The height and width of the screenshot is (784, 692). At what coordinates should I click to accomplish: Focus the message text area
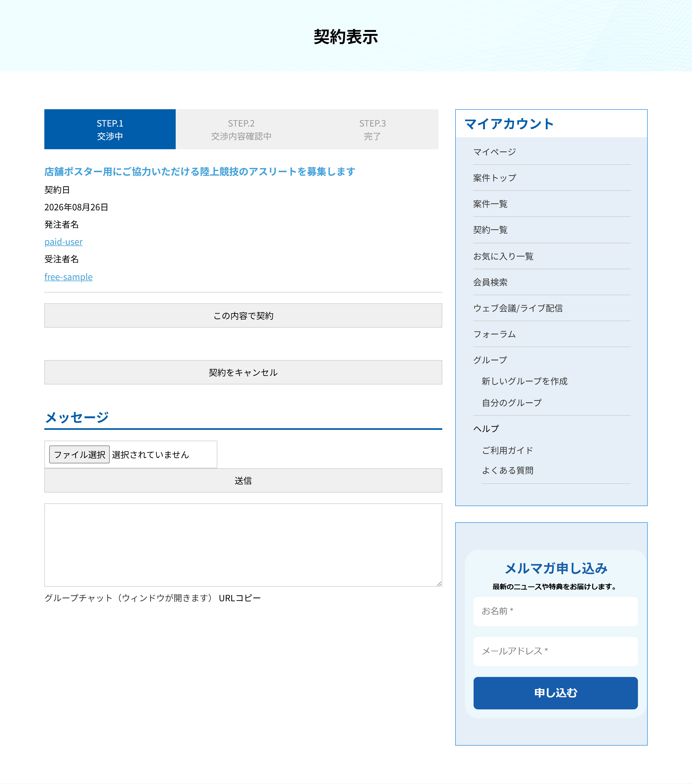tap(243, 545)
